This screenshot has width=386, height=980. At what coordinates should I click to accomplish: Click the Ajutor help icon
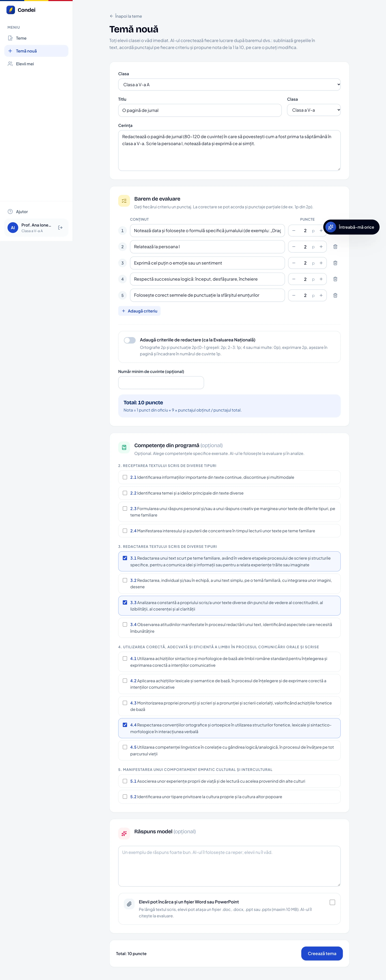pos(10,212)
